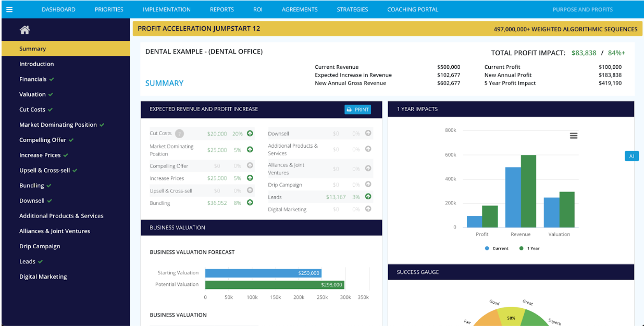Click green up arrow for Leads row

[x=368, y=197]
